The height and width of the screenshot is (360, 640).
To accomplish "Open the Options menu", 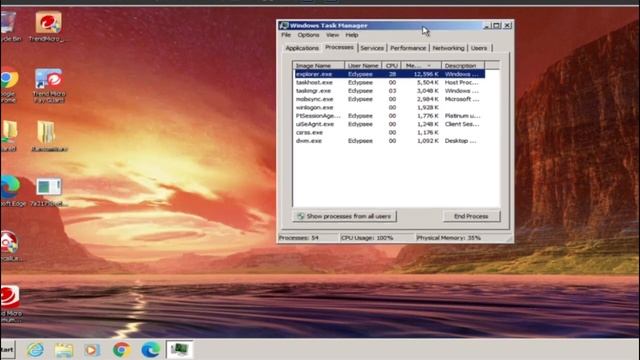I will (x=308, y=35).
